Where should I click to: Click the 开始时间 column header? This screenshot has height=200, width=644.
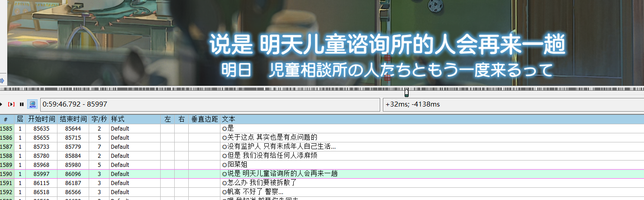pyautogui.click(x=42, y=119)
